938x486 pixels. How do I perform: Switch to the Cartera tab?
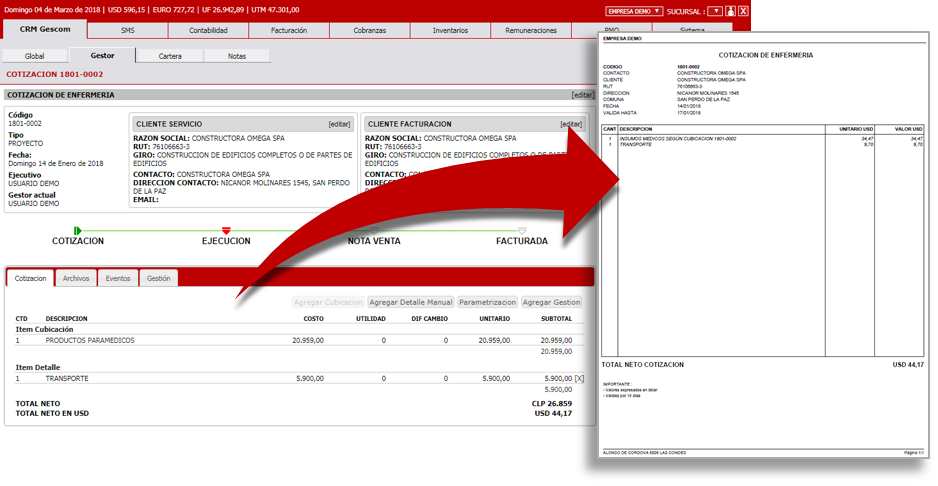coord(170,56)
